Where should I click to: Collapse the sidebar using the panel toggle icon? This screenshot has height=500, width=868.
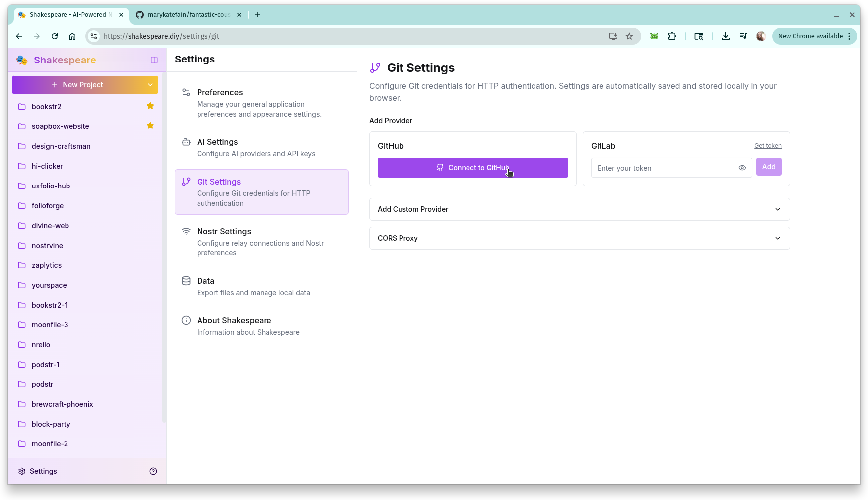(154, 60)
